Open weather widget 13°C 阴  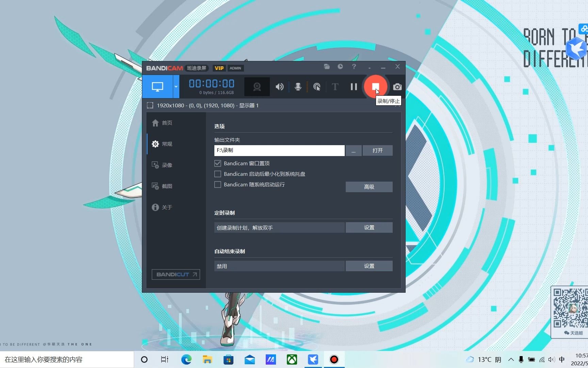484,359
